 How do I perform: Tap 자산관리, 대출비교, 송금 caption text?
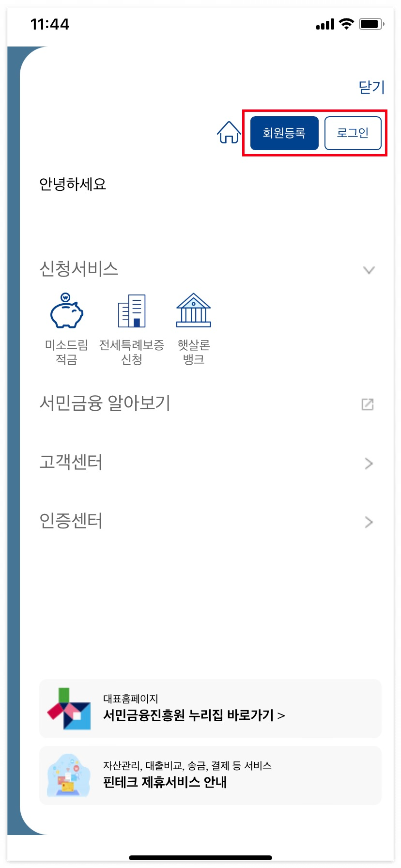click(x=187, y=766)
